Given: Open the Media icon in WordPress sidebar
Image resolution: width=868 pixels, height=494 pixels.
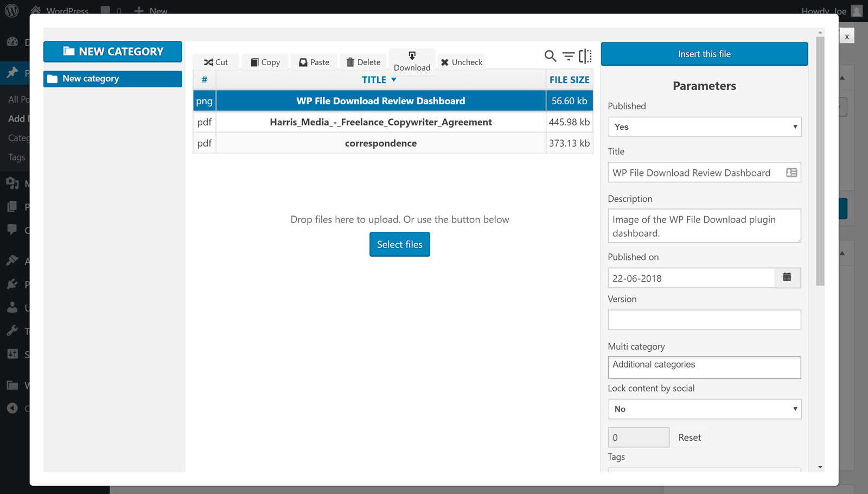Looking at the screenshot, I should (12, 183).
